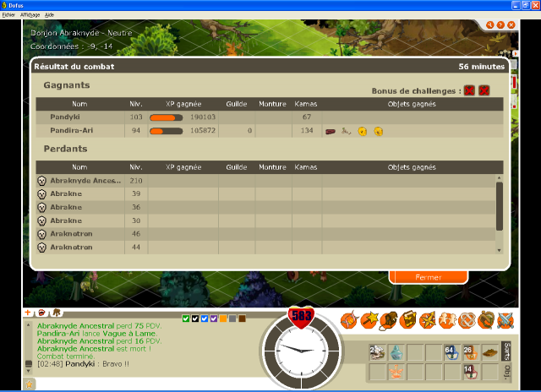Toggle the gray chat channel checkbox

232,318
